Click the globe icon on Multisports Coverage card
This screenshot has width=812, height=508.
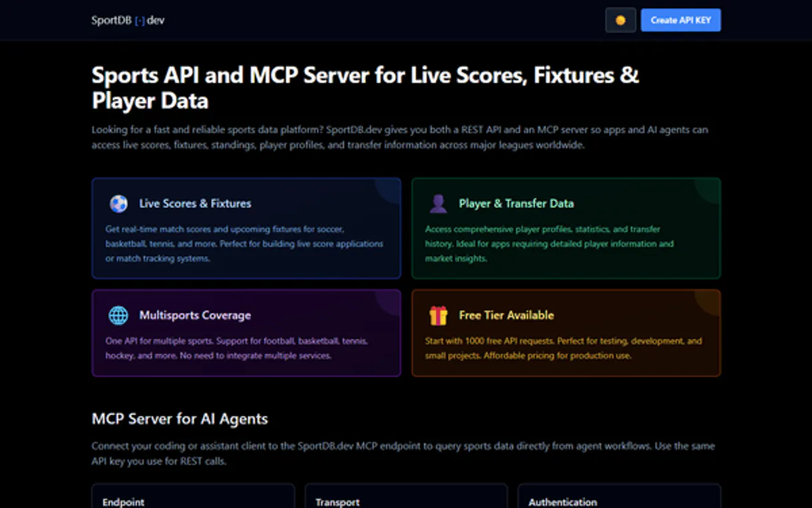pos(119,314)
